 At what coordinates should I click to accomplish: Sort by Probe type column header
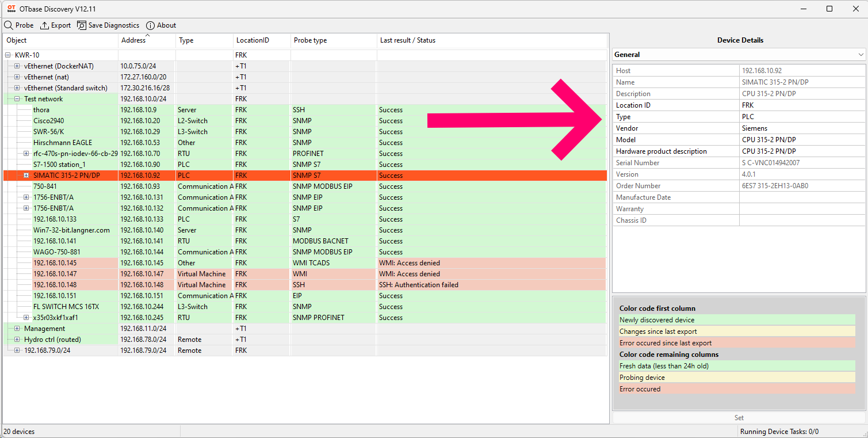[334, 40]
